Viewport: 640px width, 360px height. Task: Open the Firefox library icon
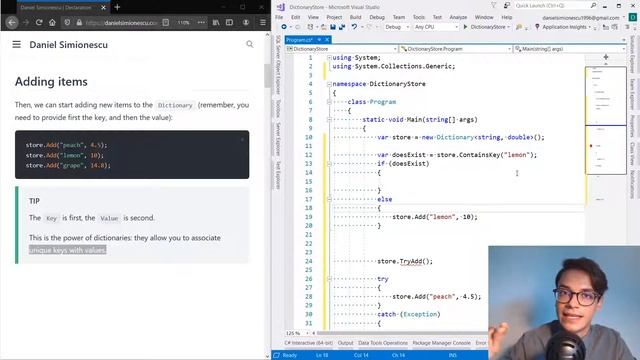tap(216, 22)
